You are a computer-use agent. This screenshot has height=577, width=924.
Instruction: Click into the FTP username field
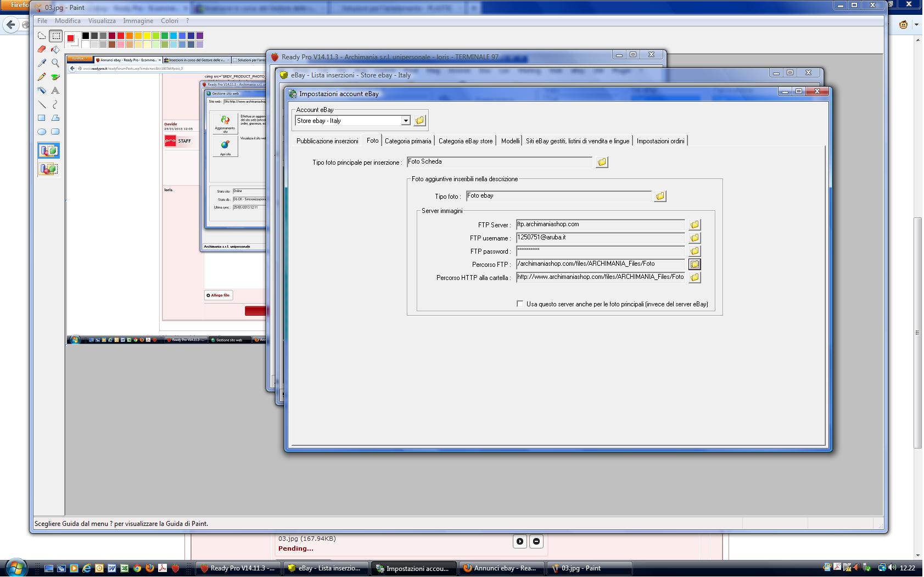[x=601, y=238]
